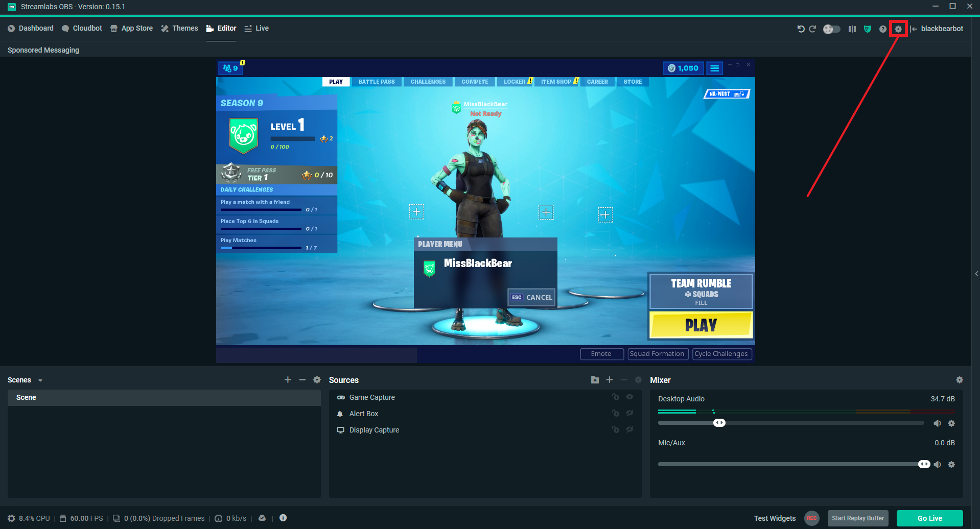Image resolution: width=980 pixels, height=529 pixels.
Task: Open the App Store tab
Action: click(x=132, y=29)
